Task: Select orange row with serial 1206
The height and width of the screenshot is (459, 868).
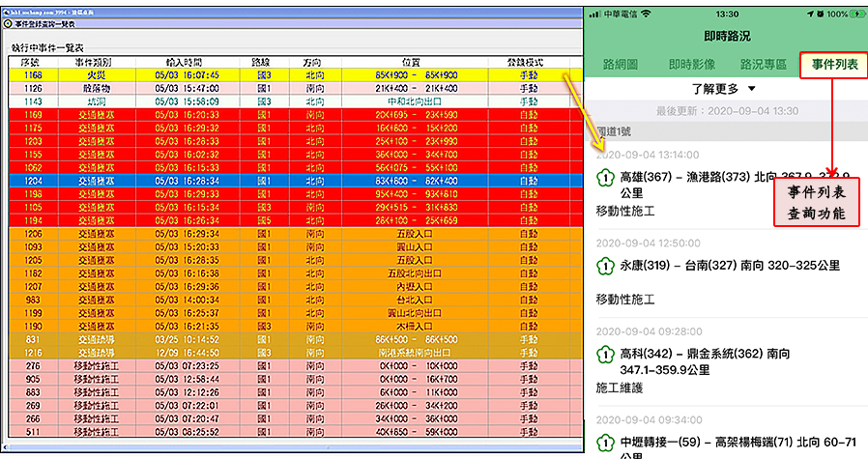Action: (294, 234)
